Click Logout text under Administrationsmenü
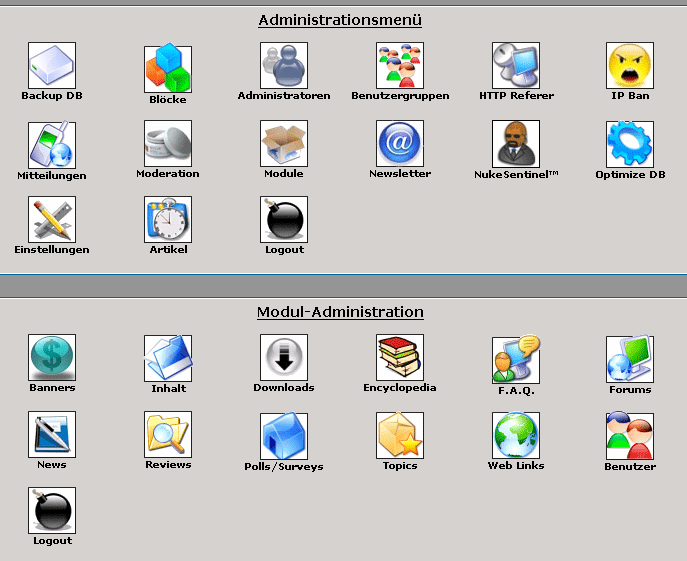 point(284,250)
